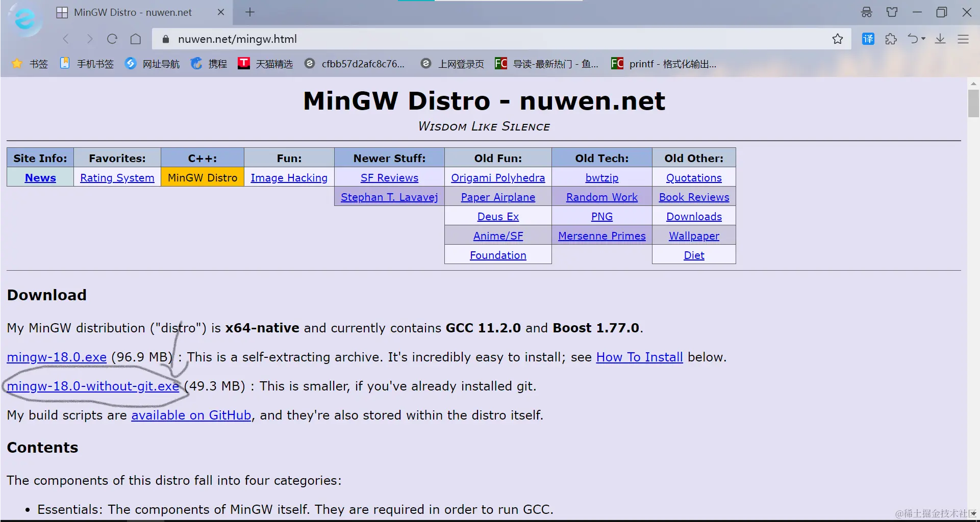Open the Downloads link in Old Other
The width and height of the screenshot is (980, 522).
(x=694, y=217)
